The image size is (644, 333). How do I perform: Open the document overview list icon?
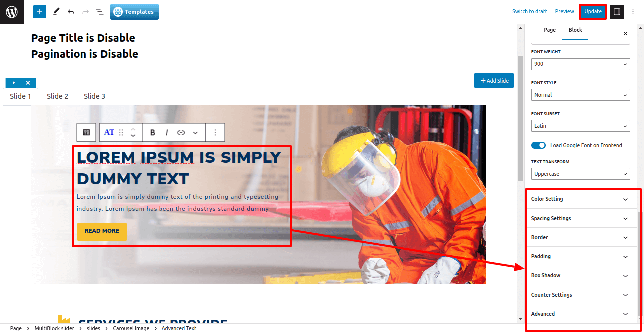100,12
